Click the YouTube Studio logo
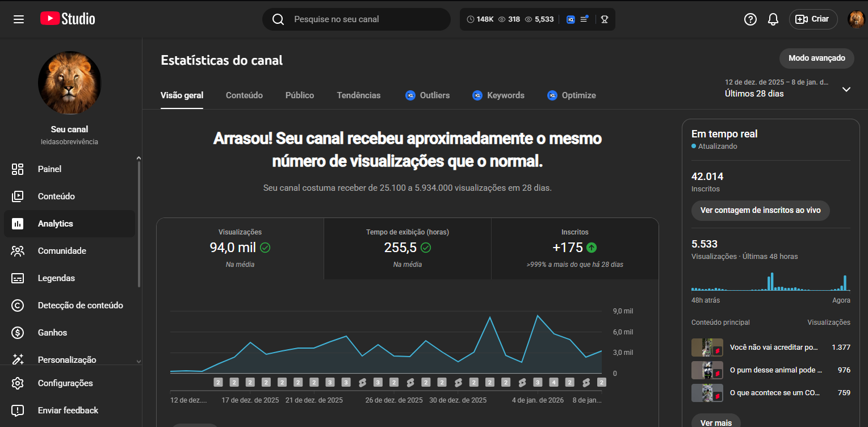The width and height of the screenshot is (868, 427). coord(68,19)
